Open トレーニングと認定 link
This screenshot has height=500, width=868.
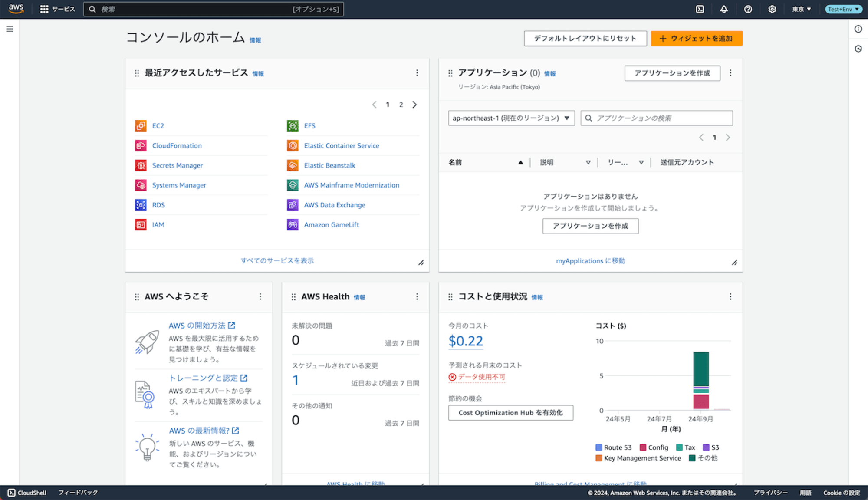tap(208, 378)
